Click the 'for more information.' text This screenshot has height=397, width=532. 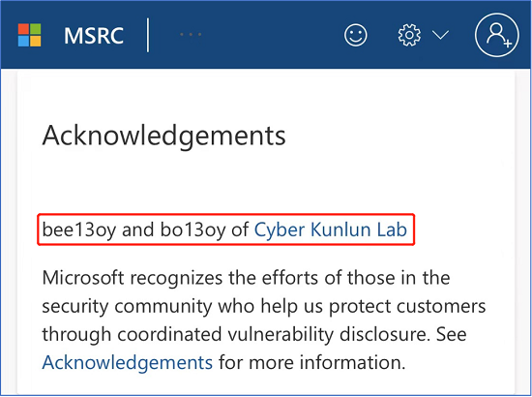312,363
